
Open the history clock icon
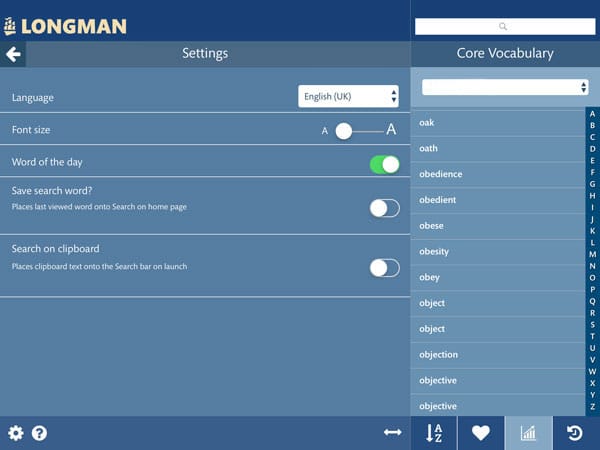(x=574, y=433)
